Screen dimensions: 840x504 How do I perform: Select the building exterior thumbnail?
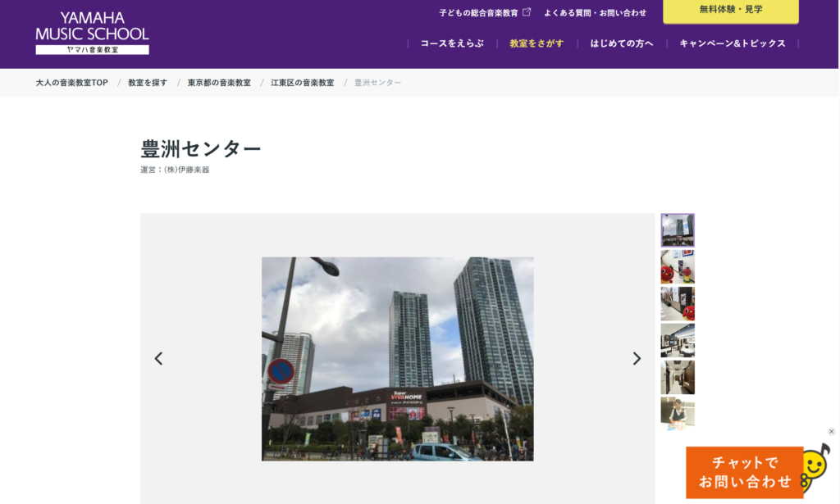[x=678, y=230]
